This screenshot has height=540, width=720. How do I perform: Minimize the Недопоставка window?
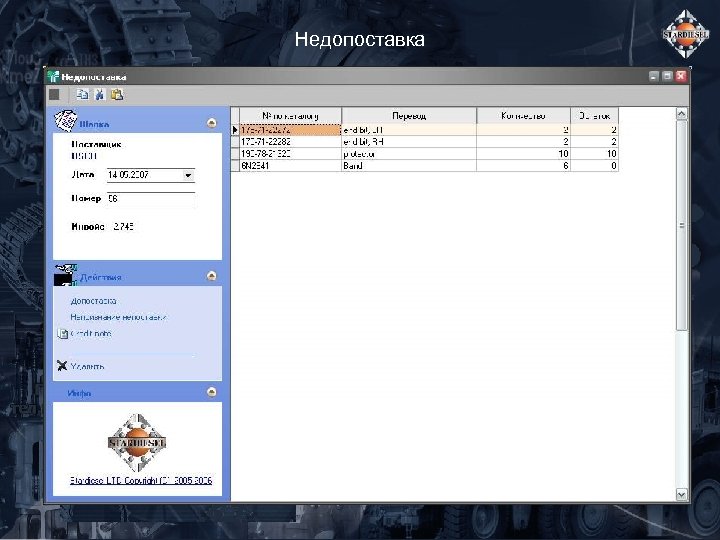[x=654, y=76]
